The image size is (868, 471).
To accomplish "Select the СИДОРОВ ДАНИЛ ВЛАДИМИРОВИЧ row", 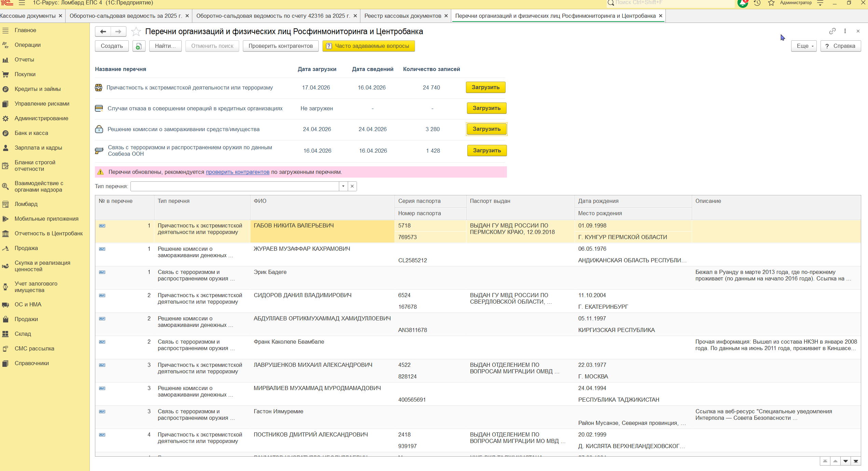I will coord(302,295).
